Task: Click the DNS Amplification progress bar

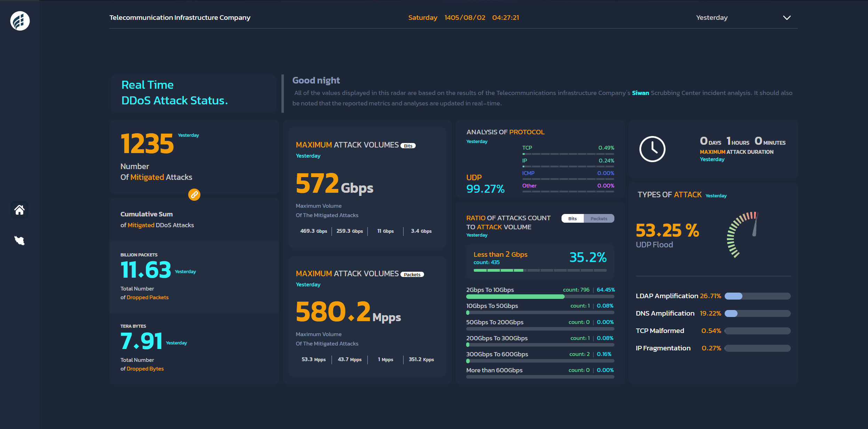Action: [x=757, y=313]
